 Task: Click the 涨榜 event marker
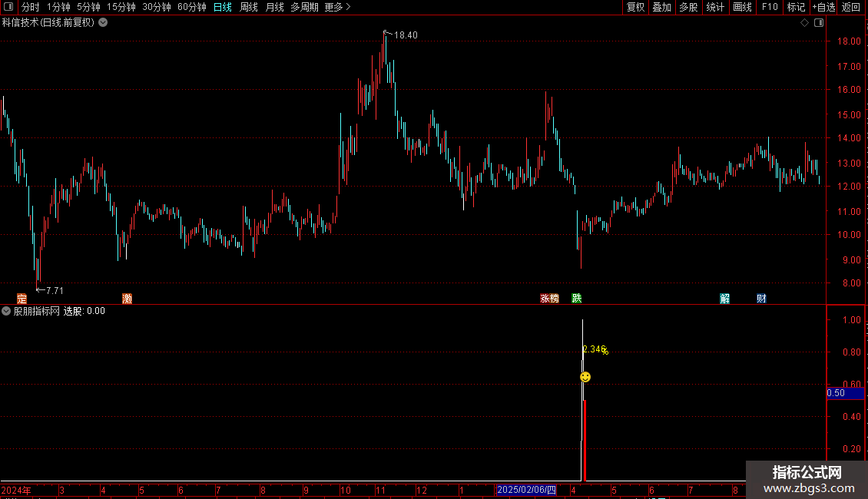click(x=550, y=299)
